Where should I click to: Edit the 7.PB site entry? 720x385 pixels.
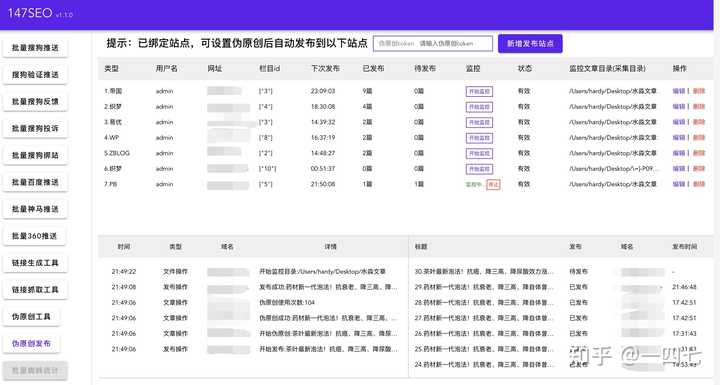tap(679, 184)
